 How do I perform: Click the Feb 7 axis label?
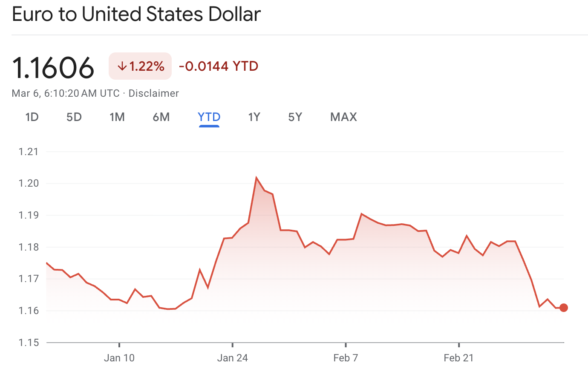pos(346,358)
